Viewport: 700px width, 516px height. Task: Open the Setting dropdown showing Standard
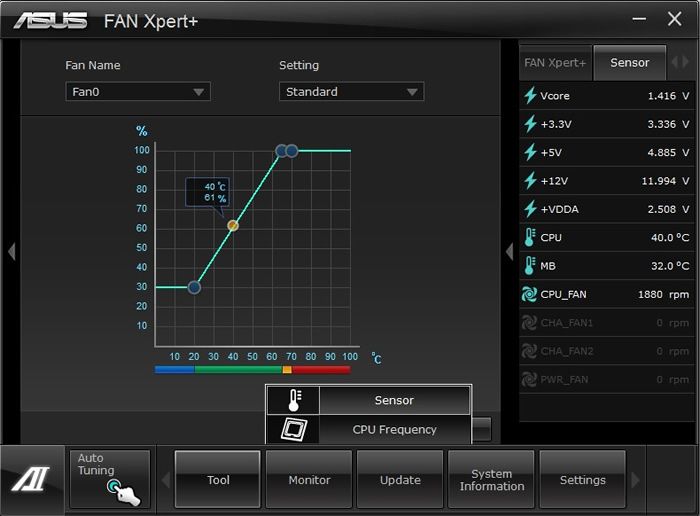click(x=351, y=92)
